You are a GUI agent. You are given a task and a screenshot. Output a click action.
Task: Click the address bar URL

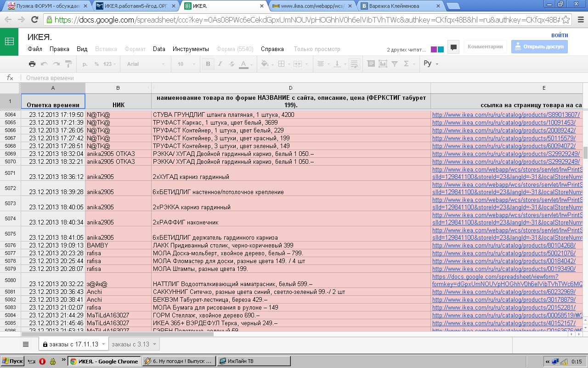(306, 20)
